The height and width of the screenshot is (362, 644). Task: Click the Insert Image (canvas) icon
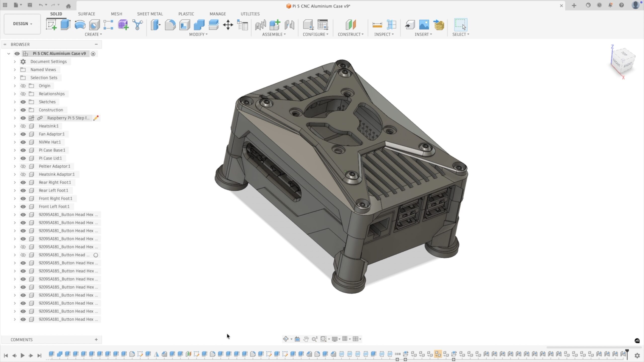click(x=424, y=25)
